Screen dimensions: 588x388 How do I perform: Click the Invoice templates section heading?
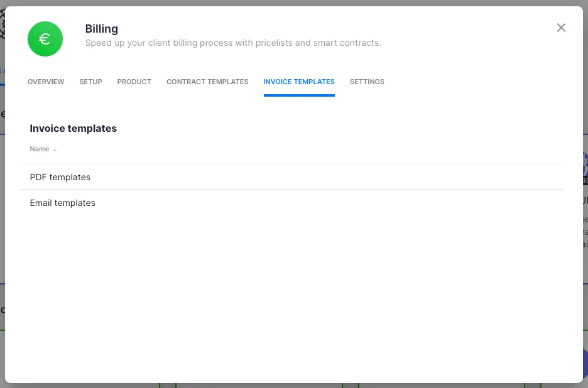click(73, 128)
